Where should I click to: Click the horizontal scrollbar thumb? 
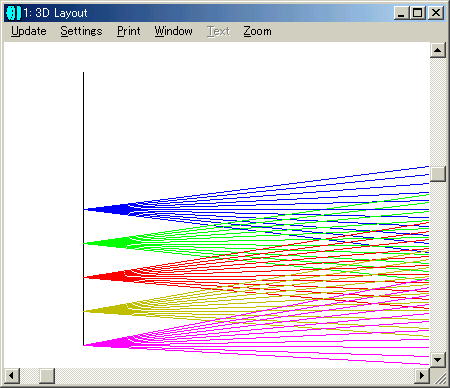(x=47, y=376)
